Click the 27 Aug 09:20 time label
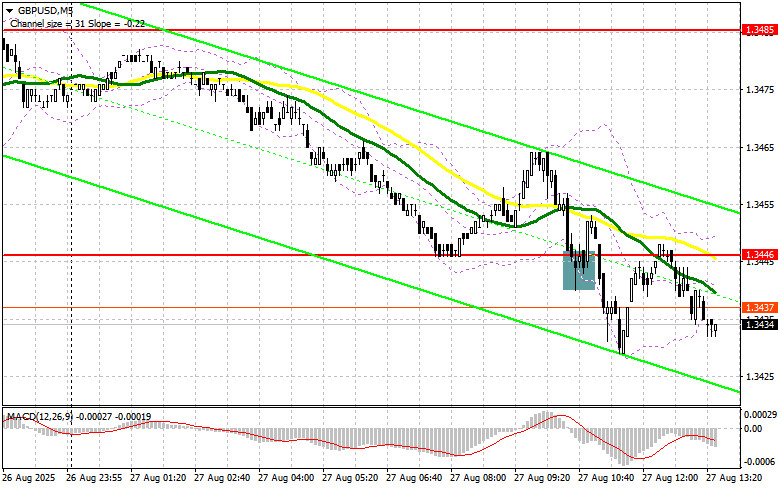Image resolution: width=781 pixels, height=489 pixels. click(542, 478)
